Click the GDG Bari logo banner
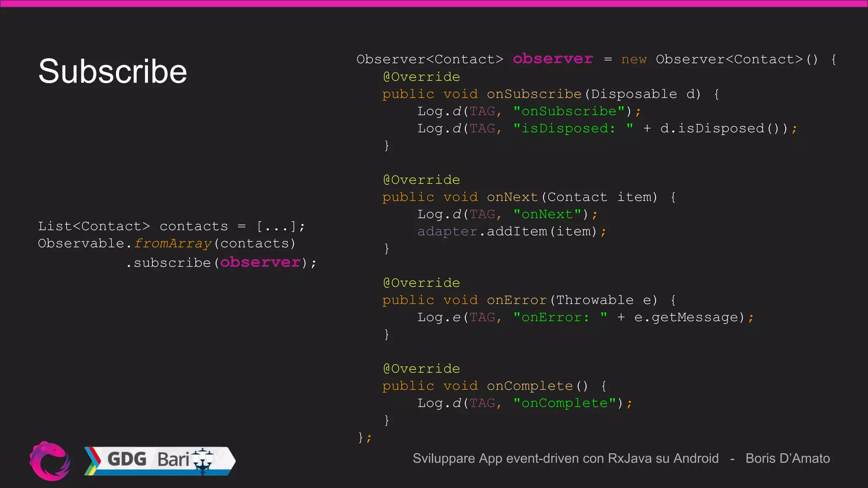The image size is (868, 488). [160, 461]
